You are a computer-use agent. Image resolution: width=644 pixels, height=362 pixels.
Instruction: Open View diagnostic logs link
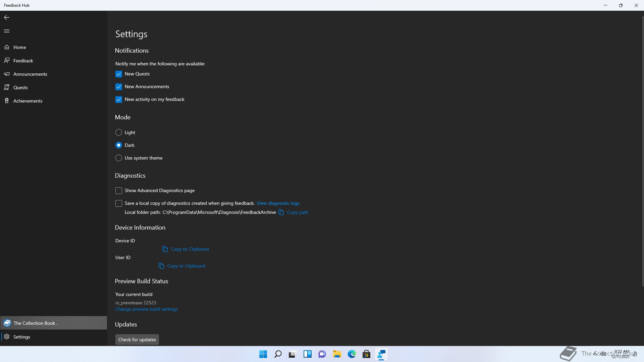(278, 203)
